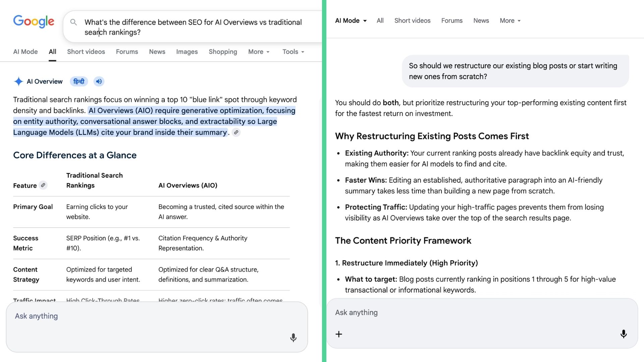Screen dimensions: 644x362
Task: Open News tab in the right panel
Action: point(481,20)
